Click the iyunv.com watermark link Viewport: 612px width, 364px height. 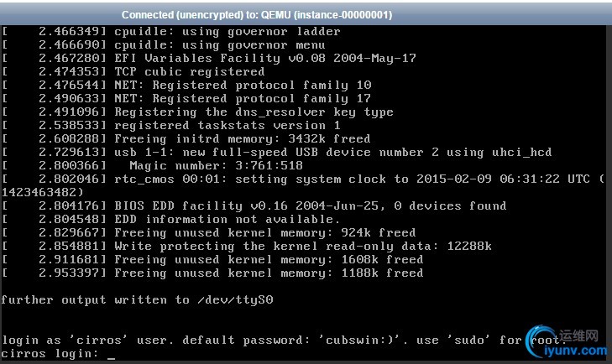click(576, 351)
